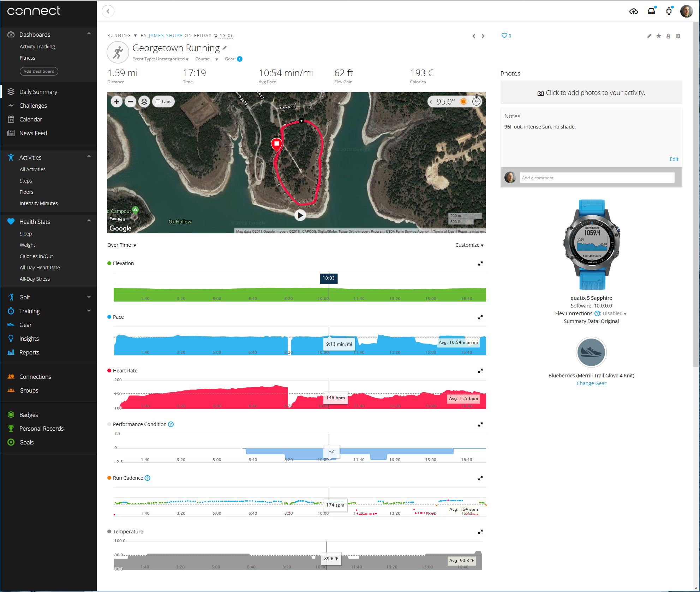Open the user profile avatar

[686, 11]
